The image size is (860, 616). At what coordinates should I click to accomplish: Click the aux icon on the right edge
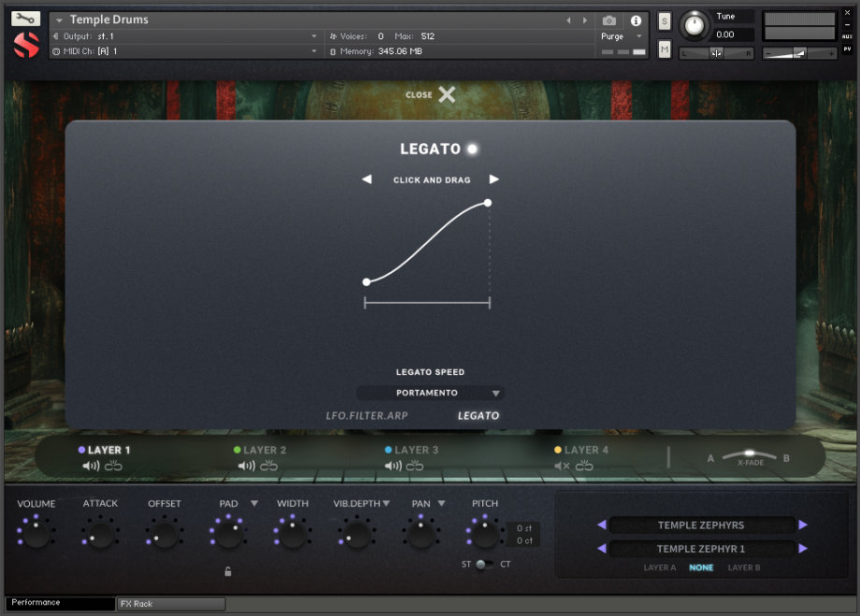[x=847, y=37]
